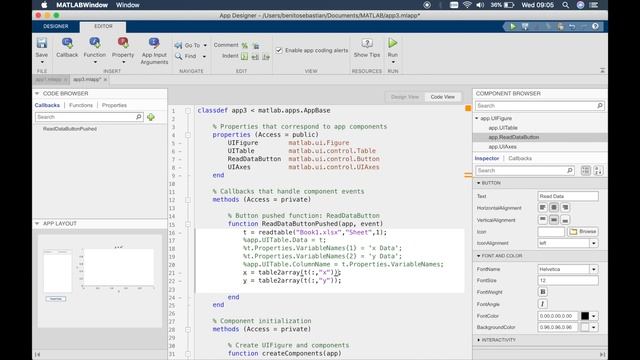Click the Find magnifier icon
The image size is (640, 360).
coord(178,56)
